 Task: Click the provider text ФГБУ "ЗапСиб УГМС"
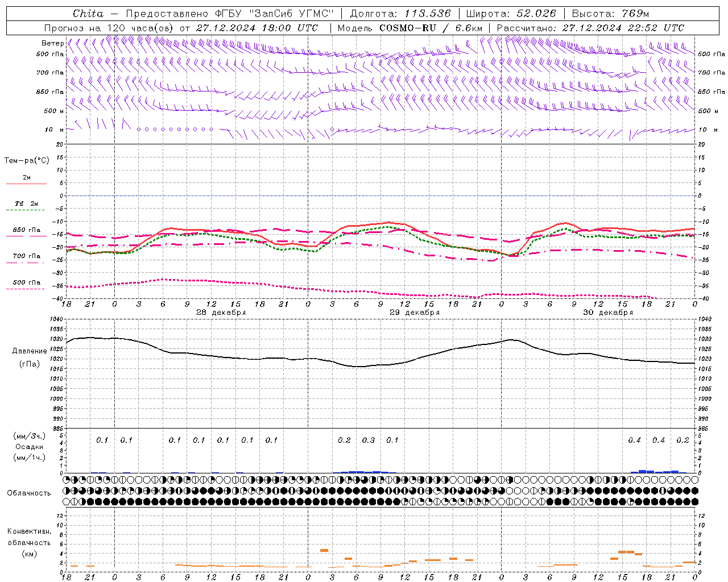[x=274, y=14]
